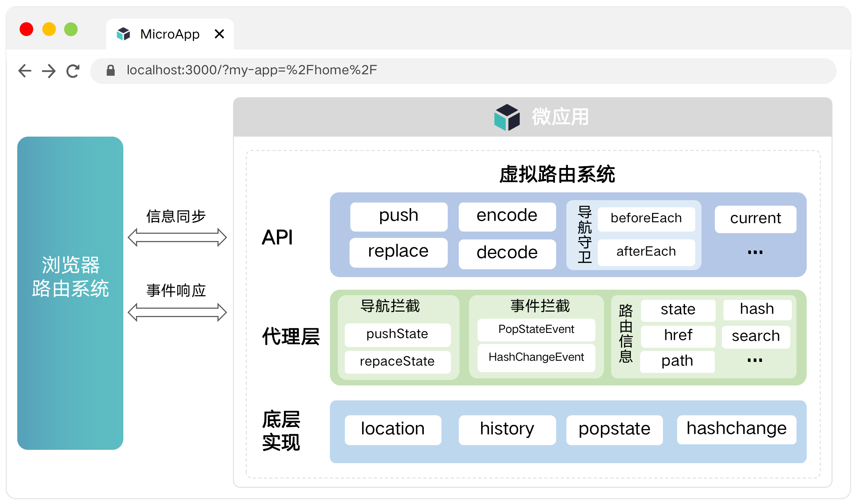Click the page reload icon
The image size is (857, 504).
click(72, 71)
